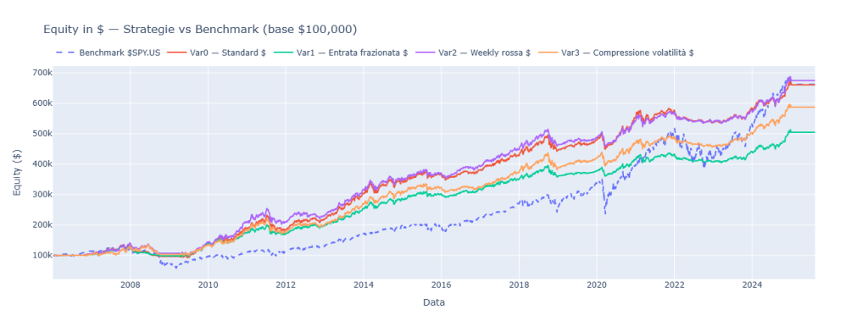Screen dimensions: 868x332
Task: Click the 2020 x-axis tick label
Action: tap(596, 285)
